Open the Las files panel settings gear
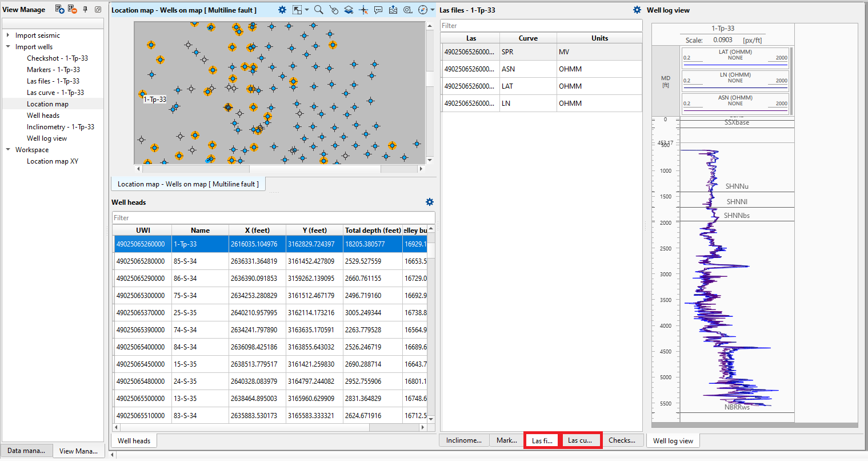868x461 pixels. tap(637, 10)
